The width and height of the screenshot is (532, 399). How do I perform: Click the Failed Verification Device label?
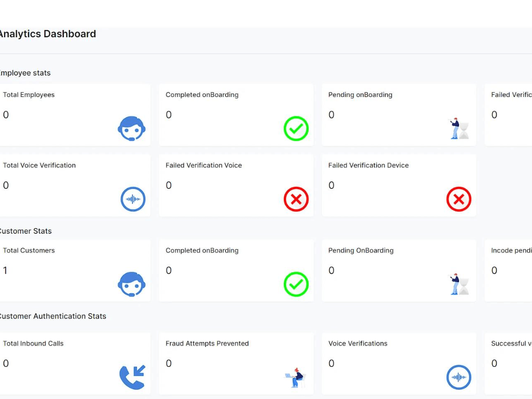click(369, 165)
